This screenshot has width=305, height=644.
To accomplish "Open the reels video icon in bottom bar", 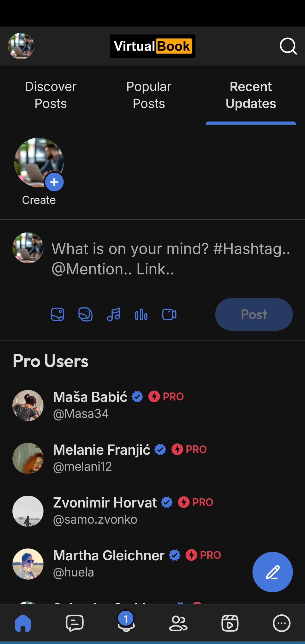I will click(x=230, y=623).
